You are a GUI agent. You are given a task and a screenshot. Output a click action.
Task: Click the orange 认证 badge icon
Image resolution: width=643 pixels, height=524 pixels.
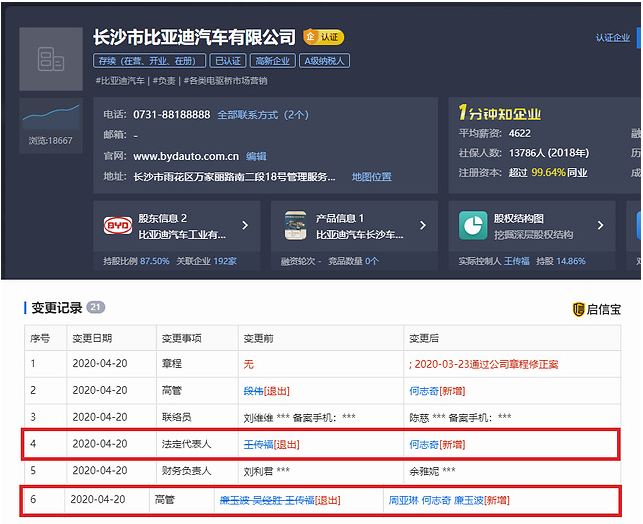(x=324, y=37)
